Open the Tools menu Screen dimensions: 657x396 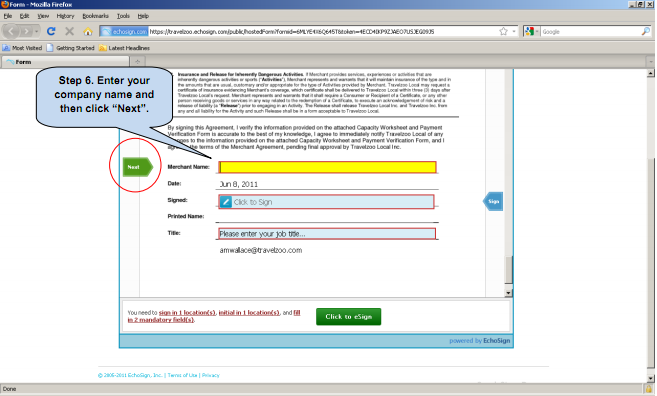coord(123,16)
